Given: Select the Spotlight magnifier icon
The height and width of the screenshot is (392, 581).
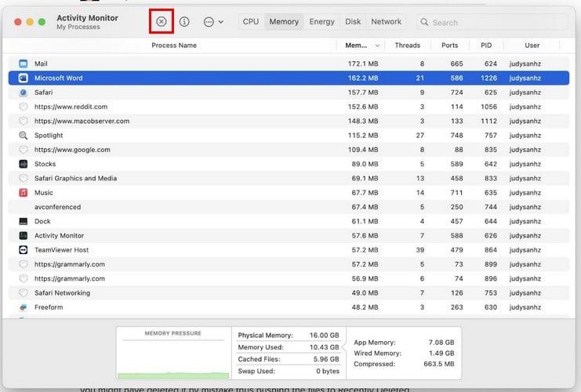Looking at the screenshot, I should (x=24, y=136).
